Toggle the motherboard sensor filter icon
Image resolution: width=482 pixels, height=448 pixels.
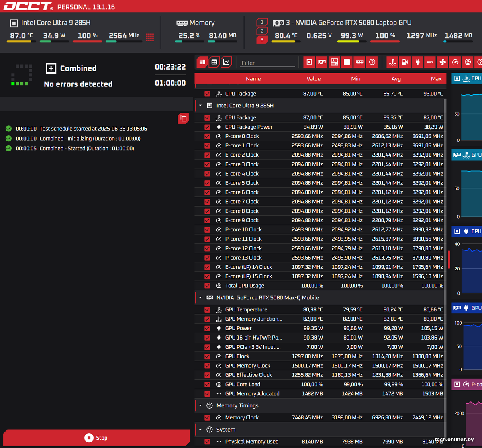click(x=334, y=62)
